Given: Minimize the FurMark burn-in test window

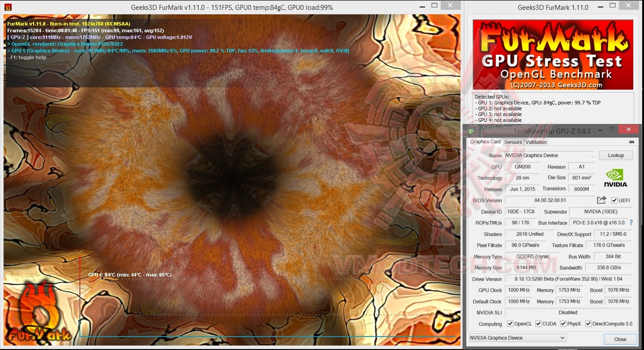Looking at the screenshot, I should tap(421, 6).
